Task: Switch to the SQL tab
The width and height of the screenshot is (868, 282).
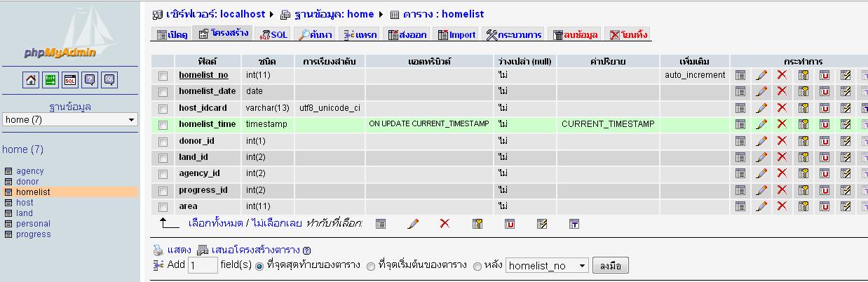Action: coord(273,34)
